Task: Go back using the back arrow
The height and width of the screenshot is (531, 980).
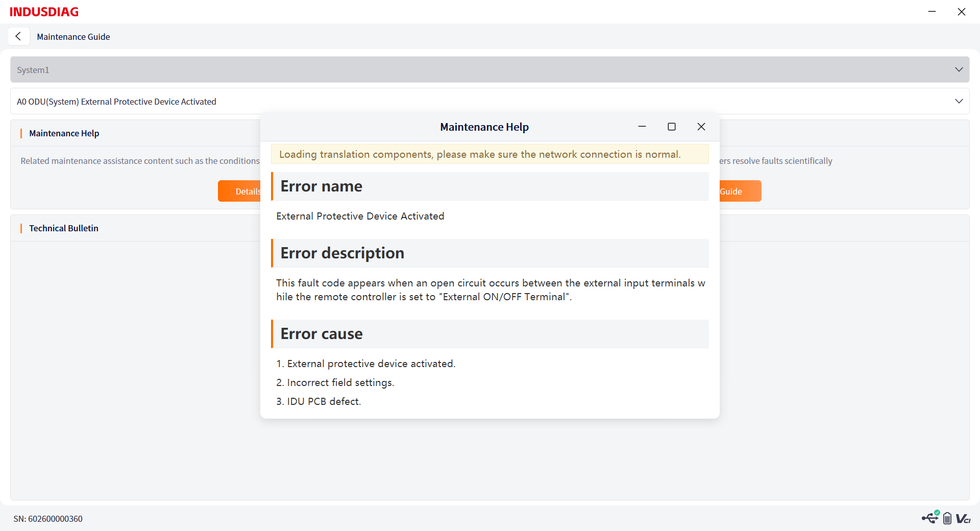Action: 18,36
